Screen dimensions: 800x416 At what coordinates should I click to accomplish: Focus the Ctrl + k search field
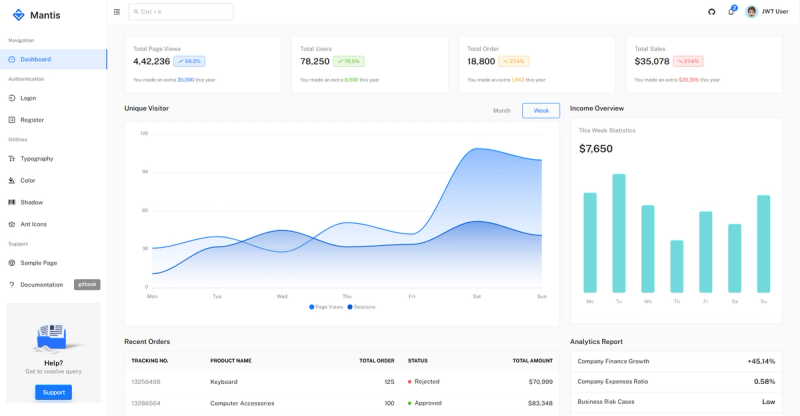pyautogui.click(x=181, y=12)
